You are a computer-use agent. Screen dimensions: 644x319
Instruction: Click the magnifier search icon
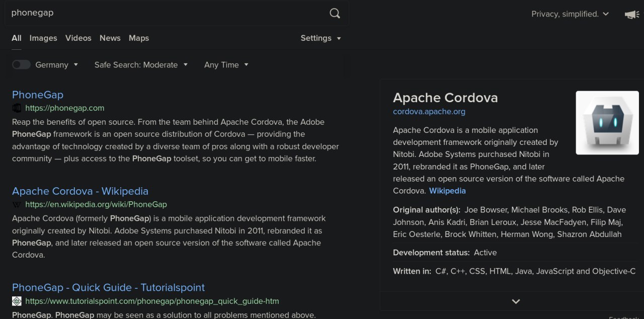335,14
